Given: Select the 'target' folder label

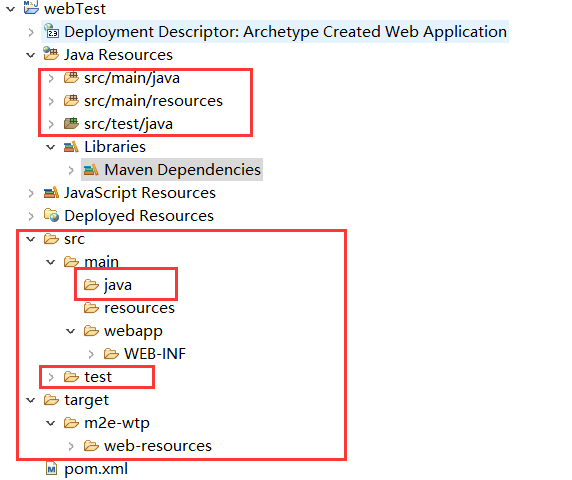Looking at the screenshot, I should pos(86,401).
